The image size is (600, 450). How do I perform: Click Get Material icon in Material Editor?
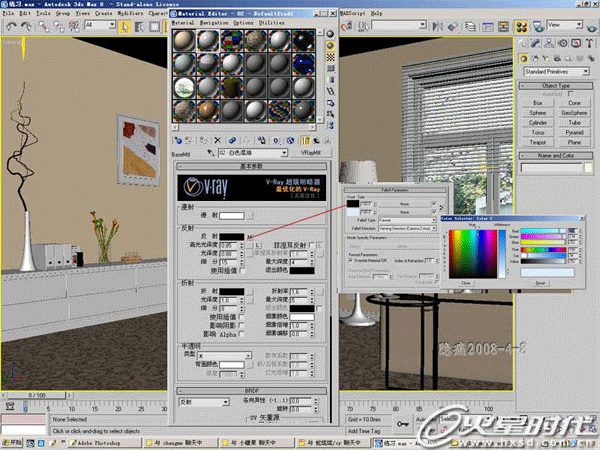point(178,140)
